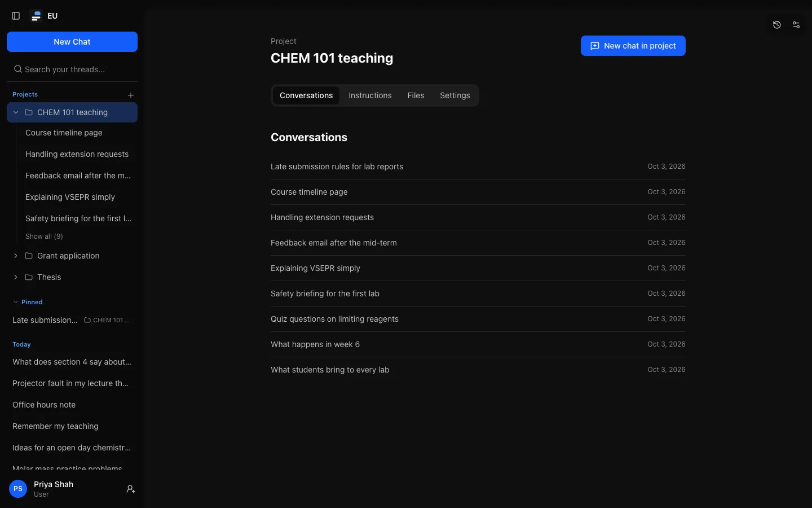Image resolution: width=812 pixels, height=508 pixels.
Task: Click the CHEM 101 teaching folder icon
Action: tap(29, 112)
